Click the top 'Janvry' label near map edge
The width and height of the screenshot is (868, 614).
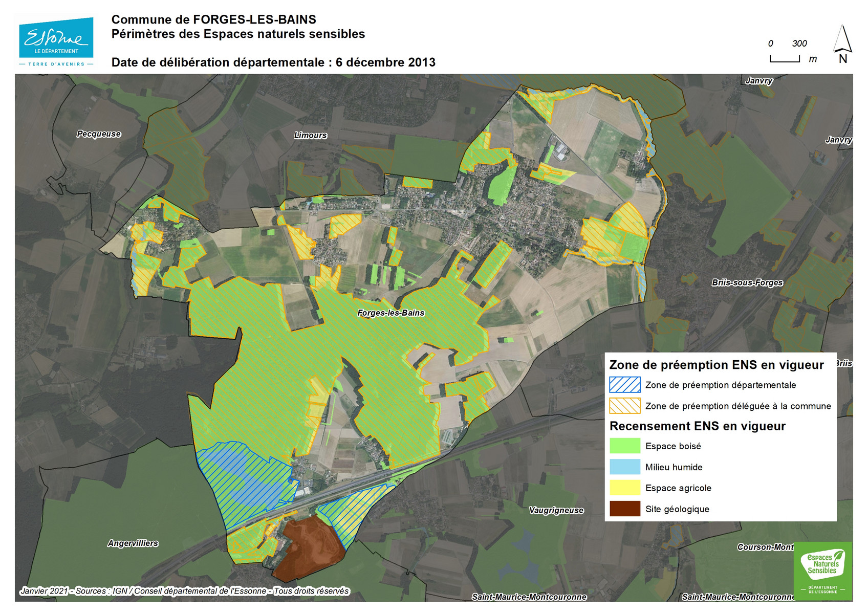tap(758, 80)
